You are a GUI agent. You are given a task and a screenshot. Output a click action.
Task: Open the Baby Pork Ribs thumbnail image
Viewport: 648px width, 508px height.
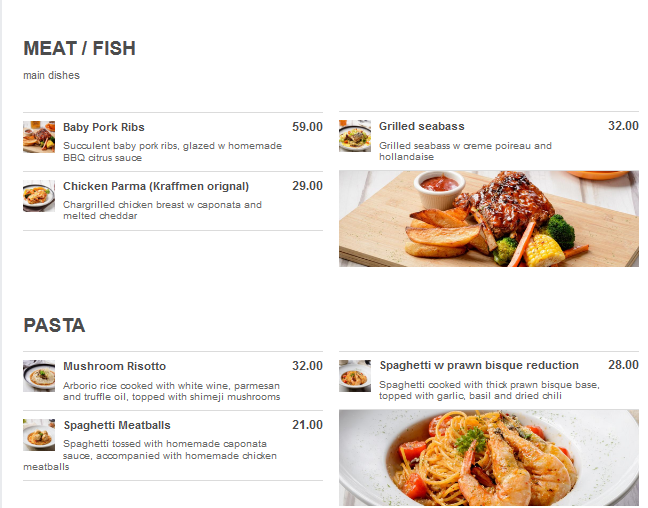pyautogui.click(x=39, y=137)
